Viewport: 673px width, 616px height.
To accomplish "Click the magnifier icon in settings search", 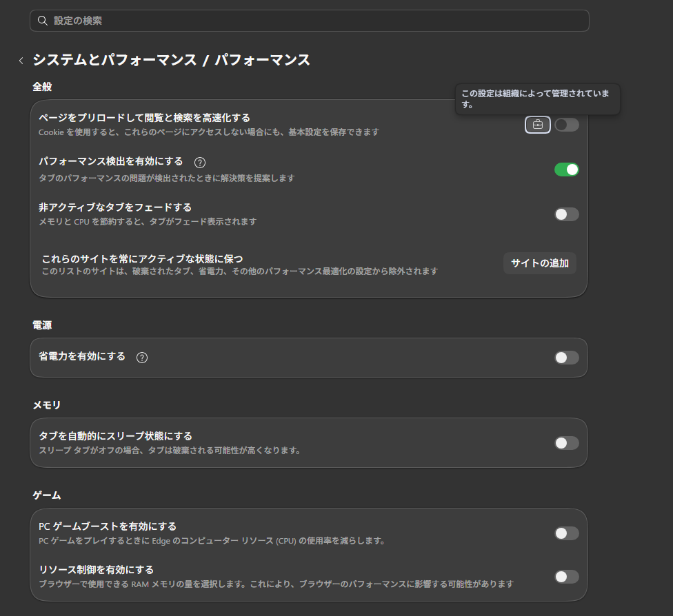I will click(43, 21).
